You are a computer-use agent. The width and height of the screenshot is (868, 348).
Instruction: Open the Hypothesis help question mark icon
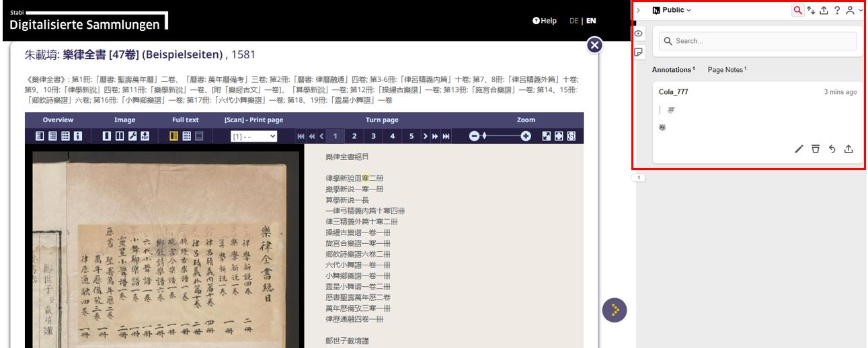click(836, 10)
